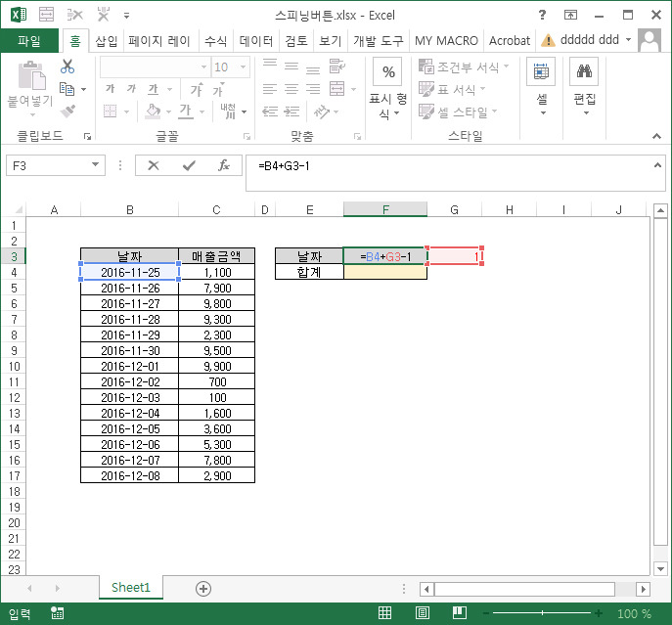Click the Cut scissors icon
This screenshot has width=672, height=625.
[x=67, y=67]
